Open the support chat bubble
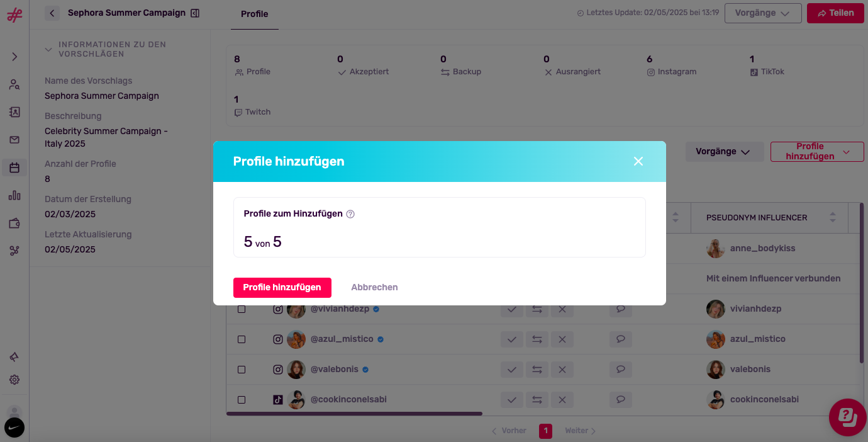 [848, 417]
